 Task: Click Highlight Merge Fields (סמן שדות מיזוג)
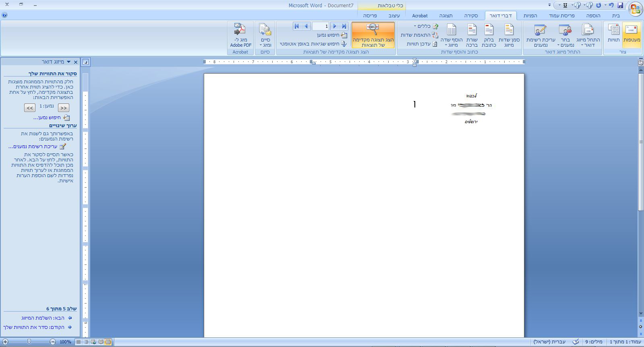coord(509,35)
